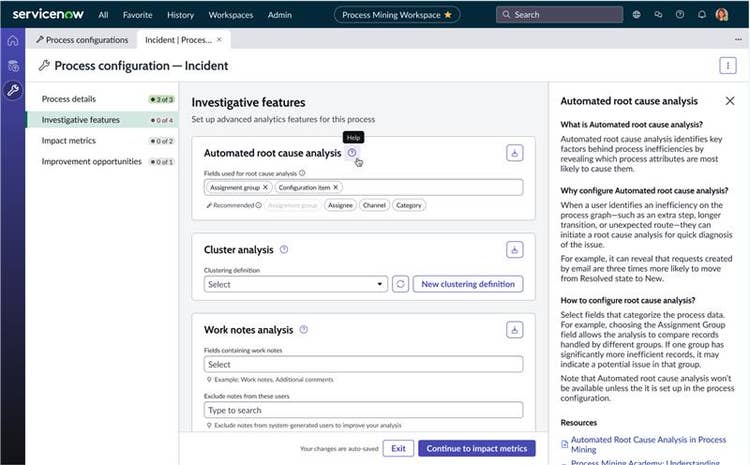Open the tab bar overflow ellipsis
Image resolution: width=750 pixels, height=465 pixels.
click(739, 40)
